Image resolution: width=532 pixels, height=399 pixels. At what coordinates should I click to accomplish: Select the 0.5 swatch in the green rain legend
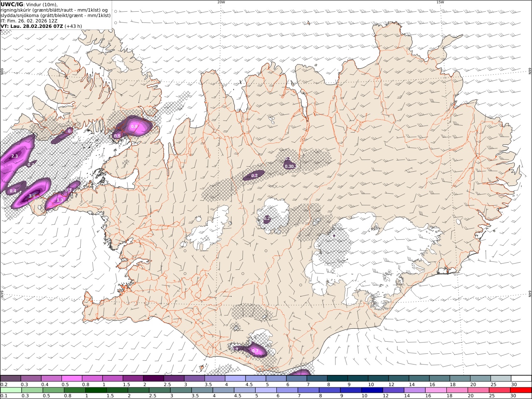pyautogui.click(x=53, y=390)
